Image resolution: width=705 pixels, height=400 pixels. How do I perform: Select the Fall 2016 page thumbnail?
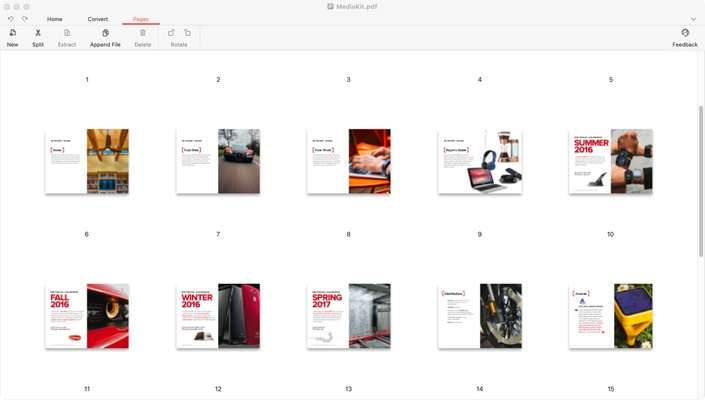coord(87,316)
